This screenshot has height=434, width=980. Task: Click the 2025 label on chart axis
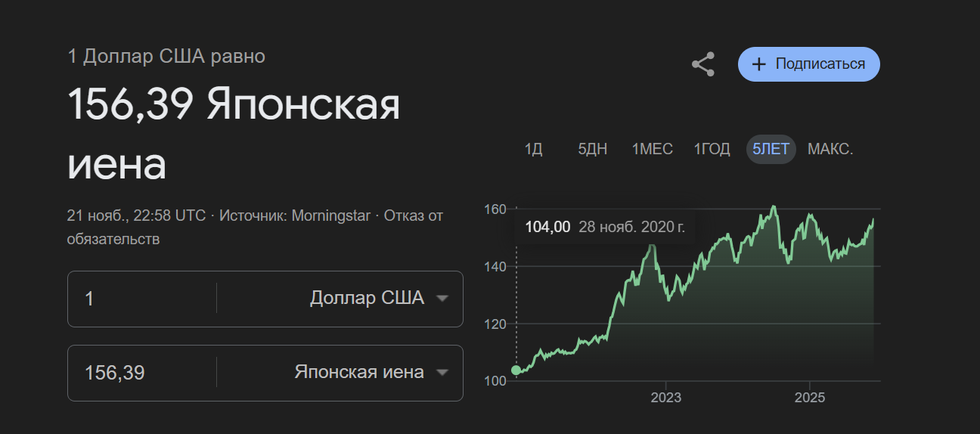pos(810,398)
